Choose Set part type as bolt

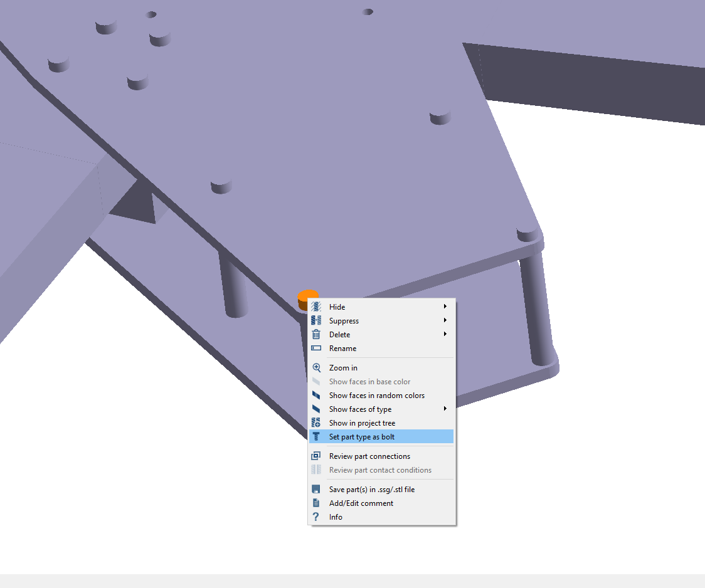click(362, 437)
